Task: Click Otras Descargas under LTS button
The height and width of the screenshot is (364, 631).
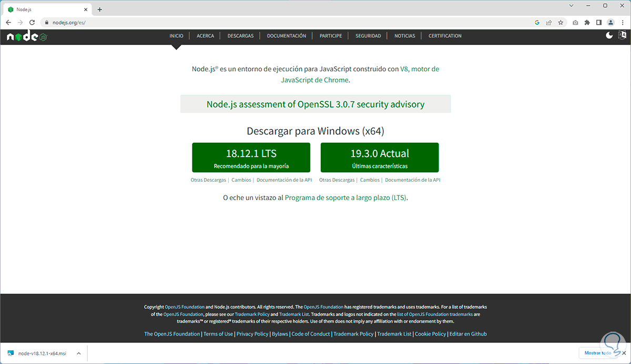Action: click(208, 180)
